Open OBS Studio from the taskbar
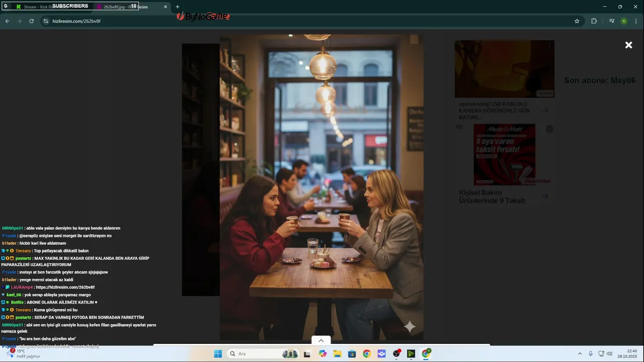Screen dimensions: 644x362 click(x=396, y=354)
